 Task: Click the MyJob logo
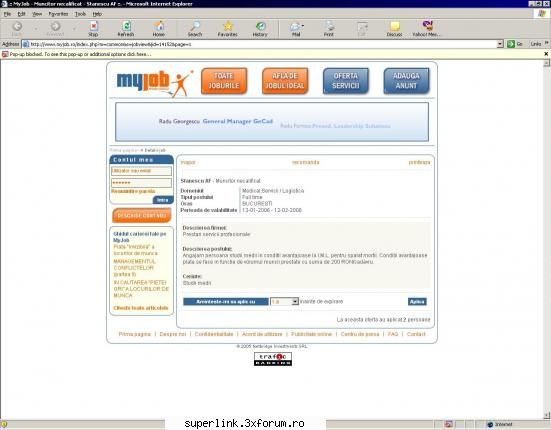point(154,83)
